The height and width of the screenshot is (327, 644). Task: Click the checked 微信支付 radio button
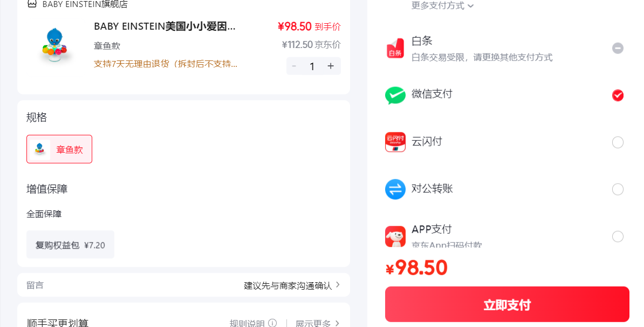click(618, 96)
